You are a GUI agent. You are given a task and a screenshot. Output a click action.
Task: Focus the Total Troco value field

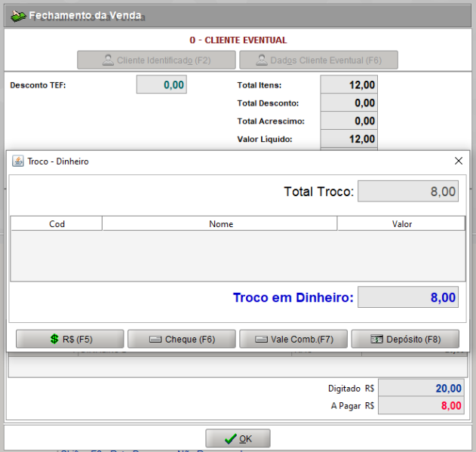click(407, 192)
